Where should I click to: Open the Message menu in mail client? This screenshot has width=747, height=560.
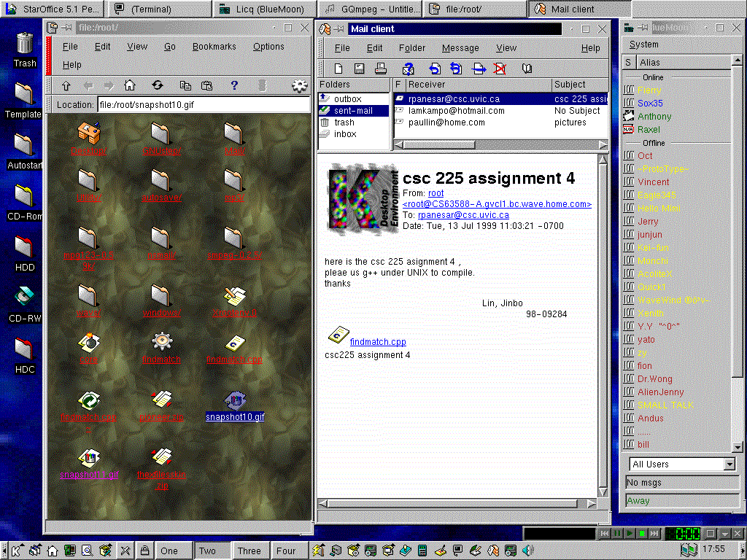(460, 48)
